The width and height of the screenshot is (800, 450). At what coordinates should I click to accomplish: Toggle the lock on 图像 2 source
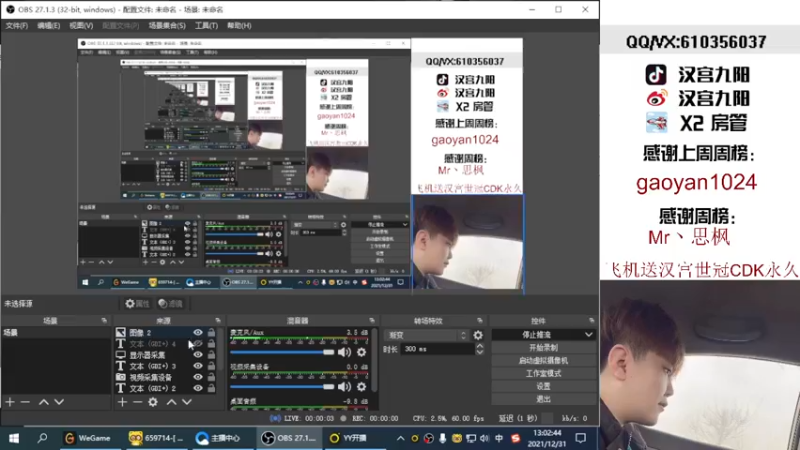(x=211, y=332)
